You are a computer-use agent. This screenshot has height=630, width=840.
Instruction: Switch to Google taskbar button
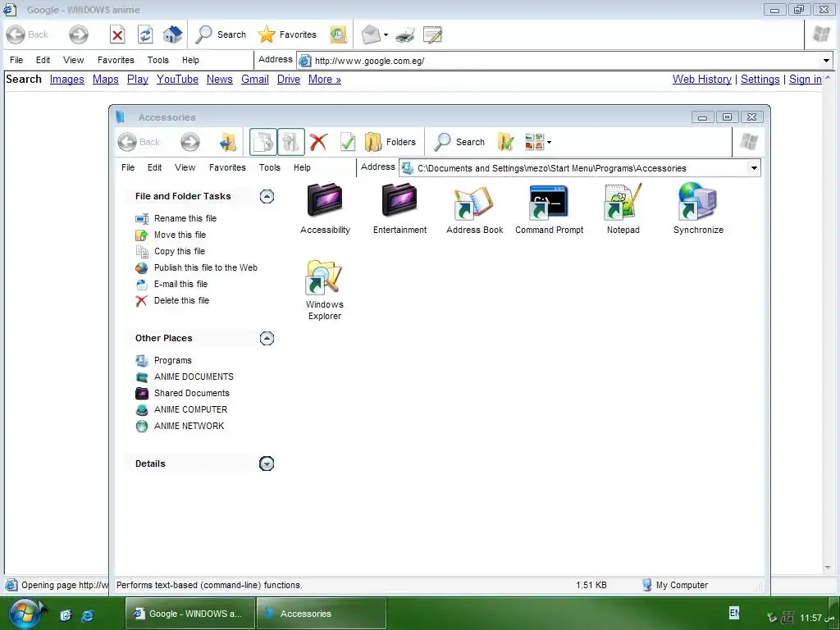189,614
